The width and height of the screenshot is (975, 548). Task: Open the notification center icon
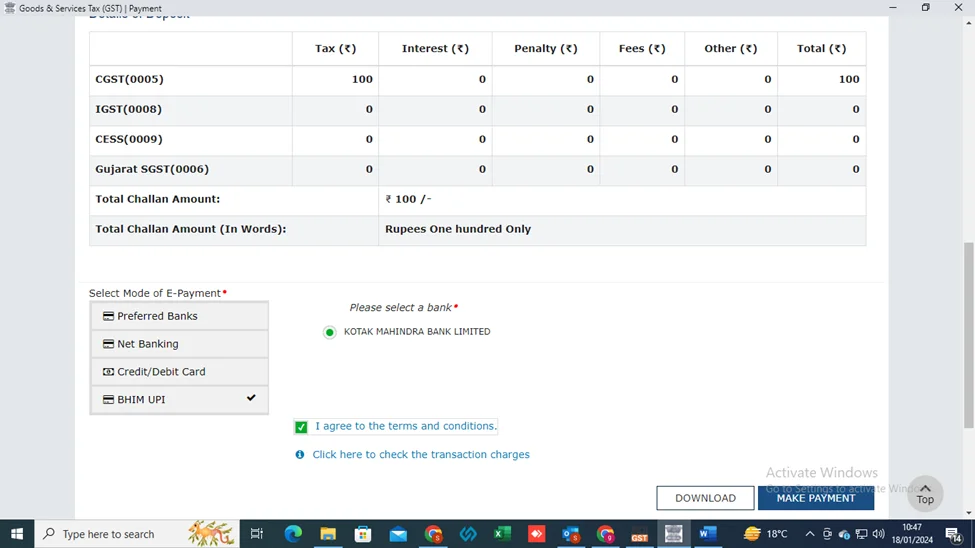pyautogui.click(x=954, y=534)
